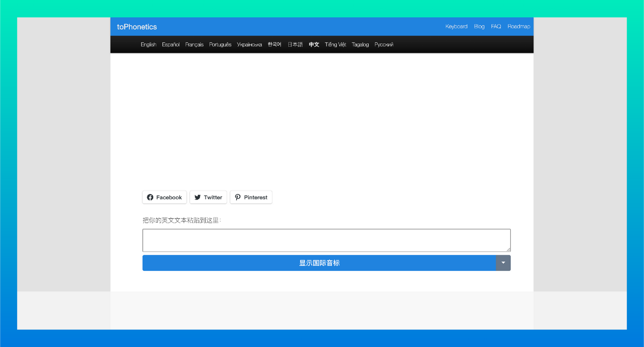Navigate to the FAQ section
The height and width of the screenshot is (347, 644).
(x=496, y=26)
